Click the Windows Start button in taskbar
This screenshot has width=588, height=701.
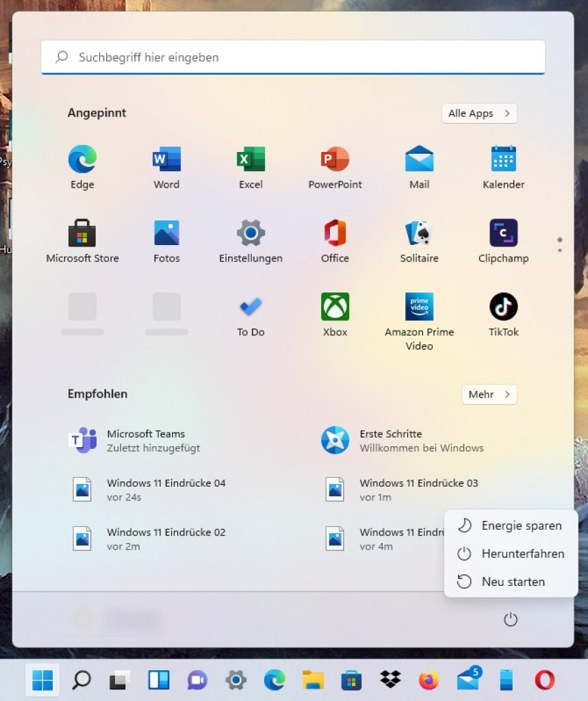(42, 680)
